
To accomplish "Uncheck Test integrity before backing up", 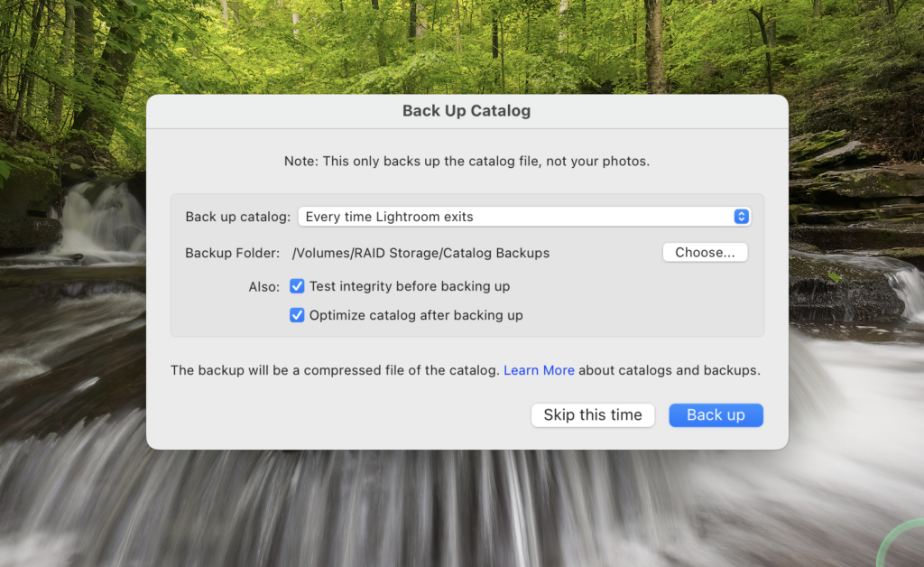I will 297,286.
